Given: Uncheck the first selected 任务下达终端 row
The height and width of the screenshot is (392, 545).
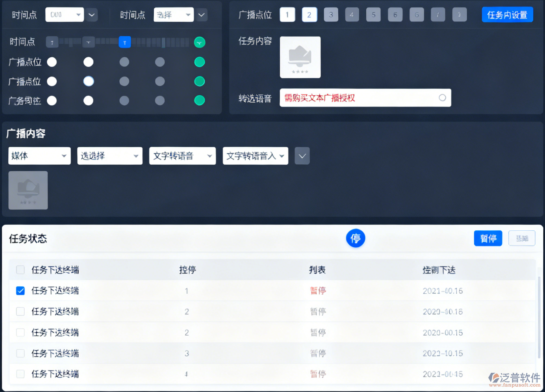Looking at the screenshot, I should pos(20,291).
